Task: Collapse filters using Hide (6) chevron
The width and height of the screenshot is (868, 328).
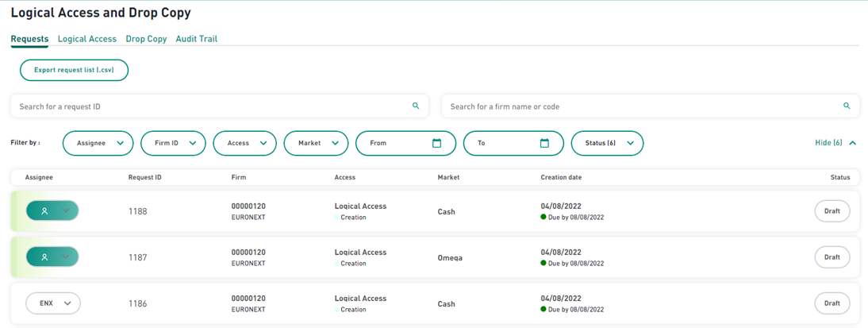Action: point(852,143)
